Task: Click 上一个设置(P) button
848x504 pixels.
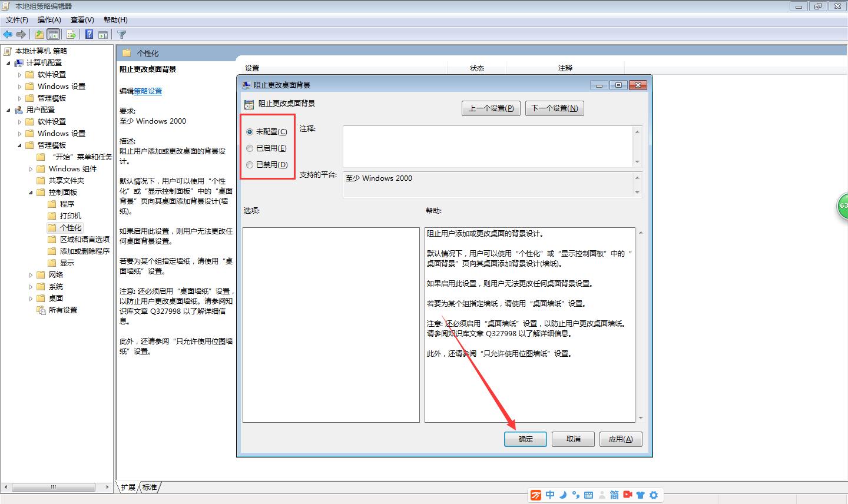Action: pyautogui.click(x=491, y=108)
